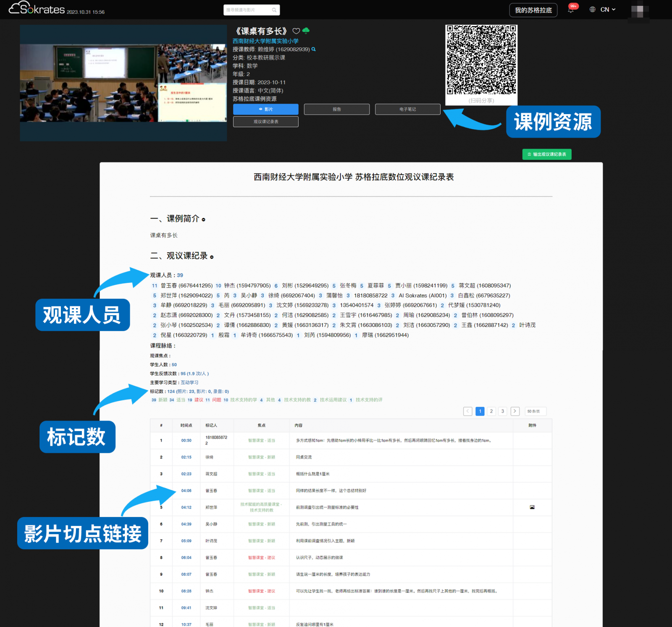672x627 pixels.
Task: Click the green cloud download icon
Action: tap(306, 31)
